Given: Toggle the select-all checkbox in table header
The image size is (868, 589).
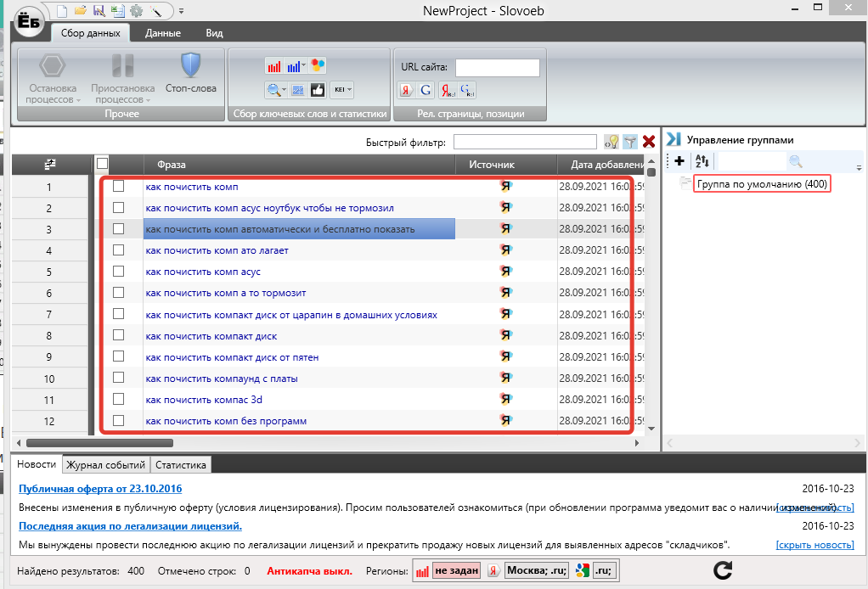Looking at the screenshot, I should (102, 164).
